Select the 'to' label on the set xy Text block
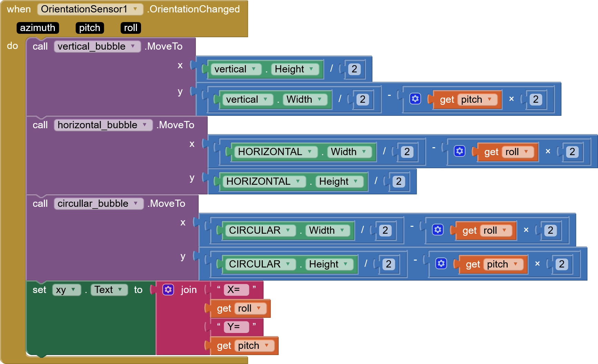The width and height of the screenshot is (598, 364). click(138, 290)
